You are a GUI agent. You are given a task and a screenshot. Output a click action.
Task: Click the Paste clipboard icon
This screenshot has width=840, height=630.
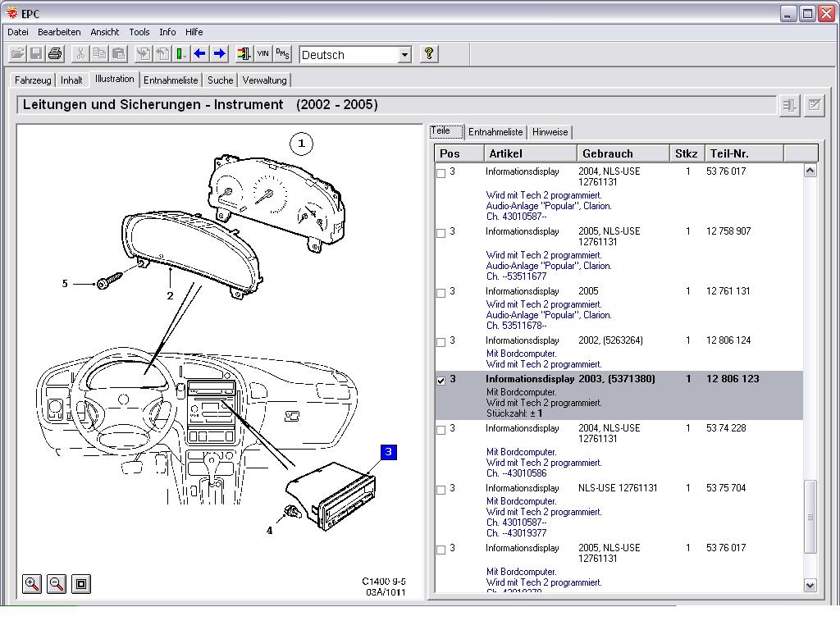(118, 54)
